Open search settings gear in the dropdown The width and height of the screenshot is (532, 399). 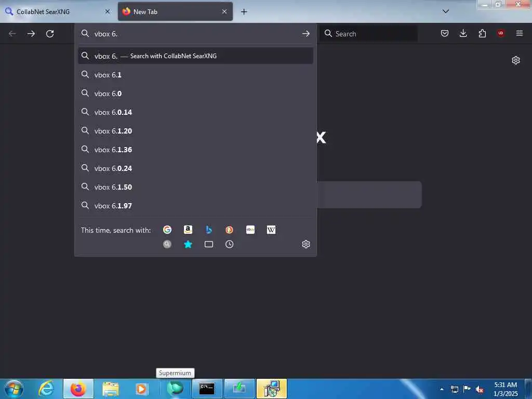click(x=306, y=244)
